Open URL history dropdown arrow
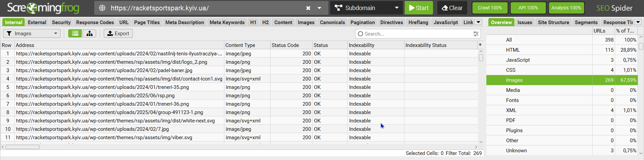Viewport: 644px width, 160px height. click(319, 8)
